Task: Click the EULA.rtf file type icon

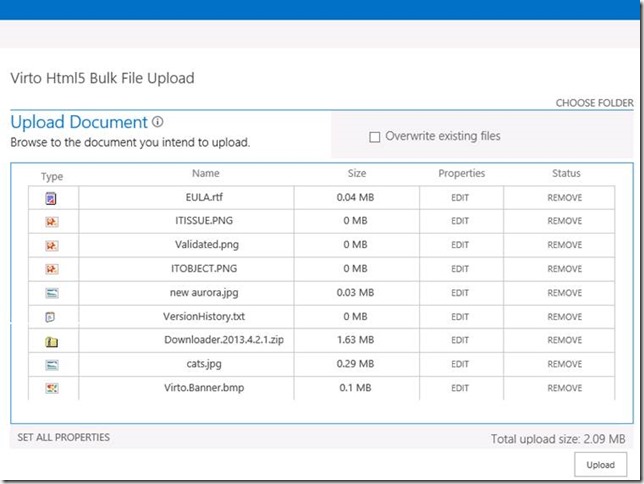Action: 51,198
